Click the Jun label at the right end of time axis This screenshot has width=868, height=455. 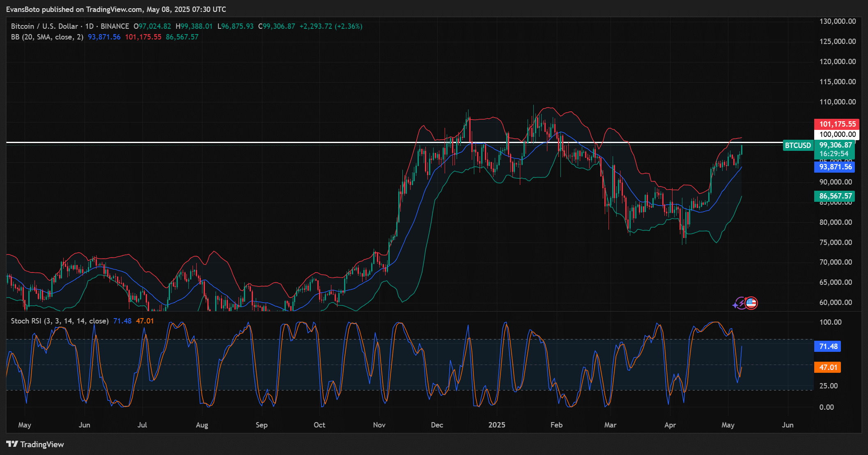[788, 425]
